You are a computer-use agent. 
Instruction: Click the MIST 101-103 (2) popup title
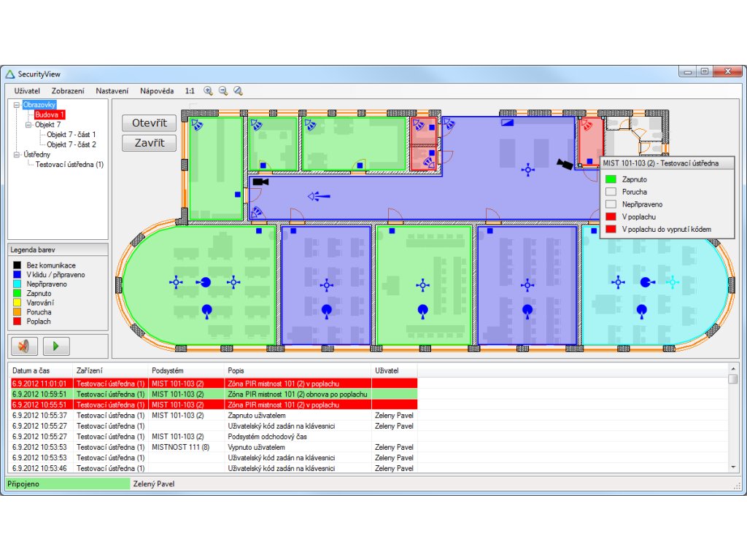coord(660,163)
